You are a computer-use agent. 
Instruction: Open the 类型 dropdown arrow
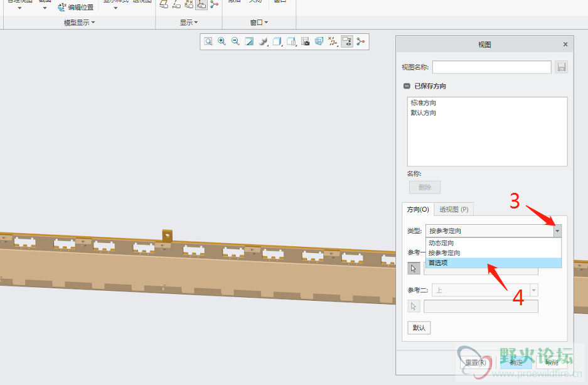point(557,230)
